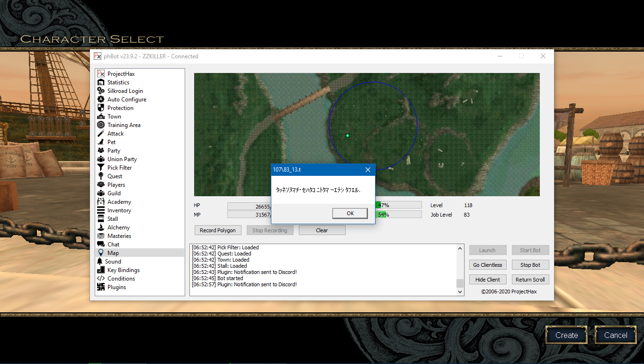Screen dimensions: 644x364
Task: Open the Attack sword icon entry
Action: tap(101, 134)
